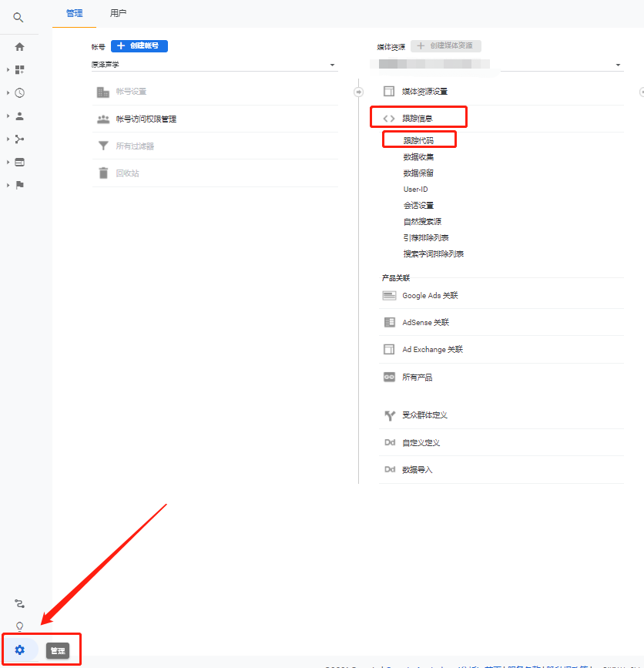The width and height of the screenshot is (644, 668).
Task: Click the layout icon beside 媒体资源设置
Action: [389, 91]
